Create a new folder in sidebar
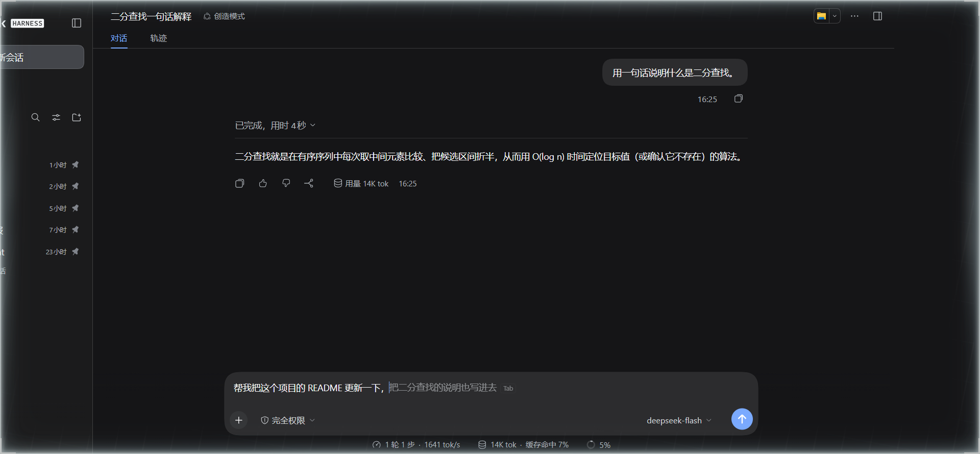 pos(77,117)
